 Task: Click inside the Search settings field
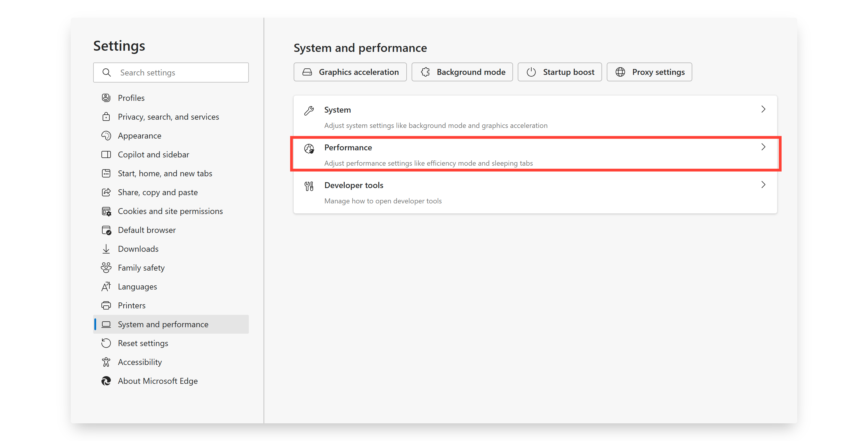171,73
